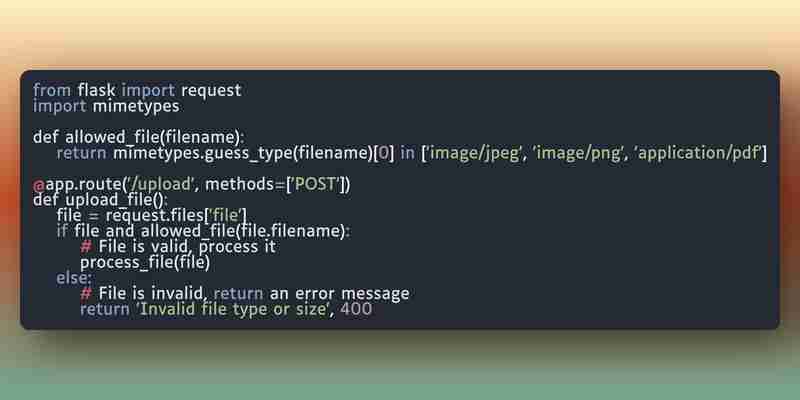
Task: Click the 'POST' method string
Action: pos(317,184)
